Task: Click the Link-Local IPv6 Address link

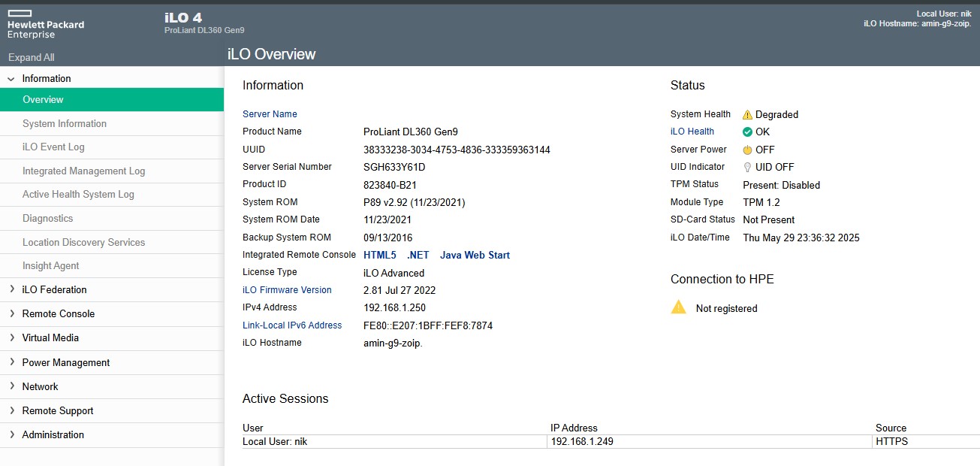Action: tap(292, 325)
